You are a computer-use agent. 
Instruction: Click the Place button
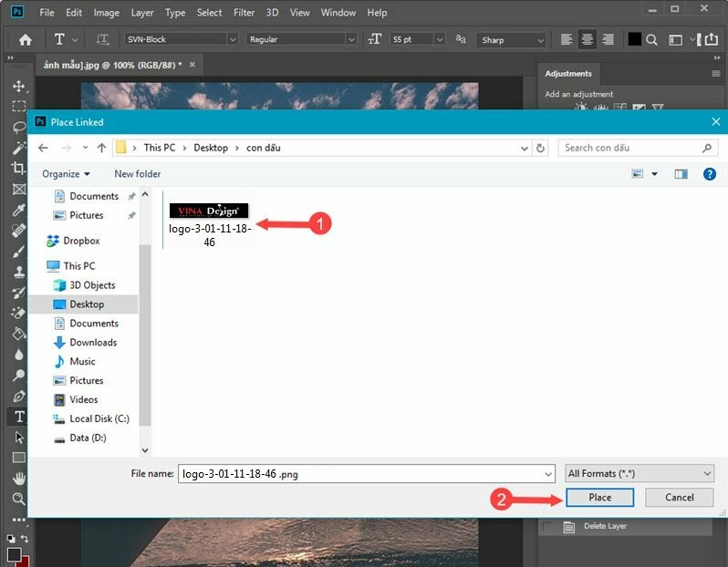[599, 498]
